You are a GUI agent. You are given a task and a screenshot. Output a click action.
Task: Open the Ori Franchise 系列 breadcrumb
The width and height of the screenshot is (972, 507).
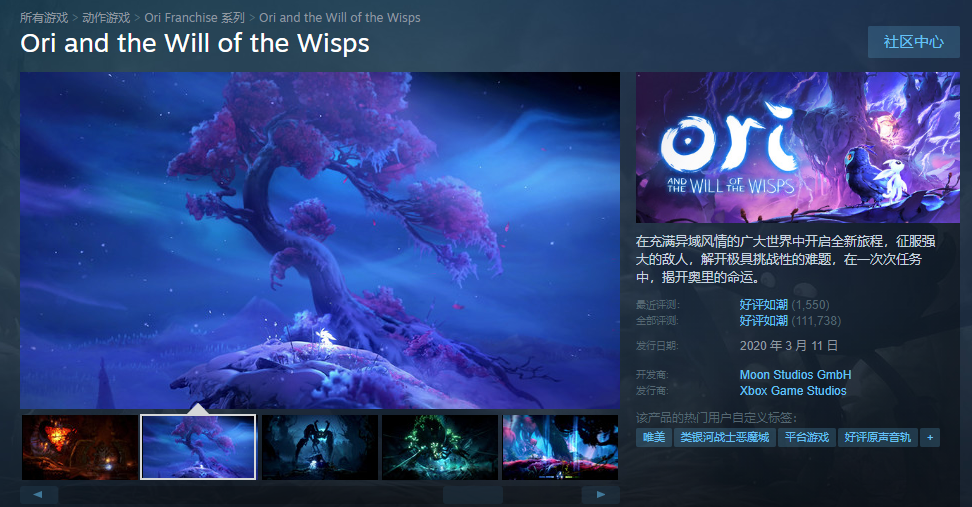click(195, 17)
